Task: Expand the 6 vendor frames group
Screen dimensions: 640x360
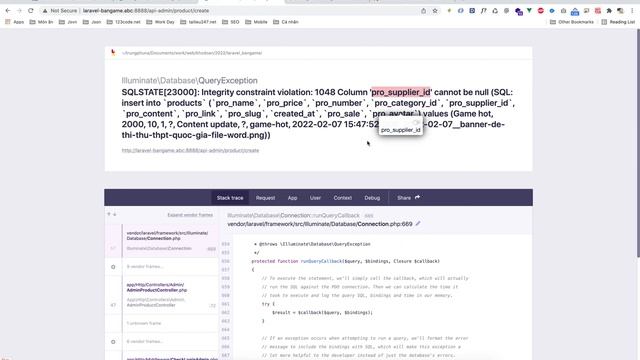Action: pos(162,341)
